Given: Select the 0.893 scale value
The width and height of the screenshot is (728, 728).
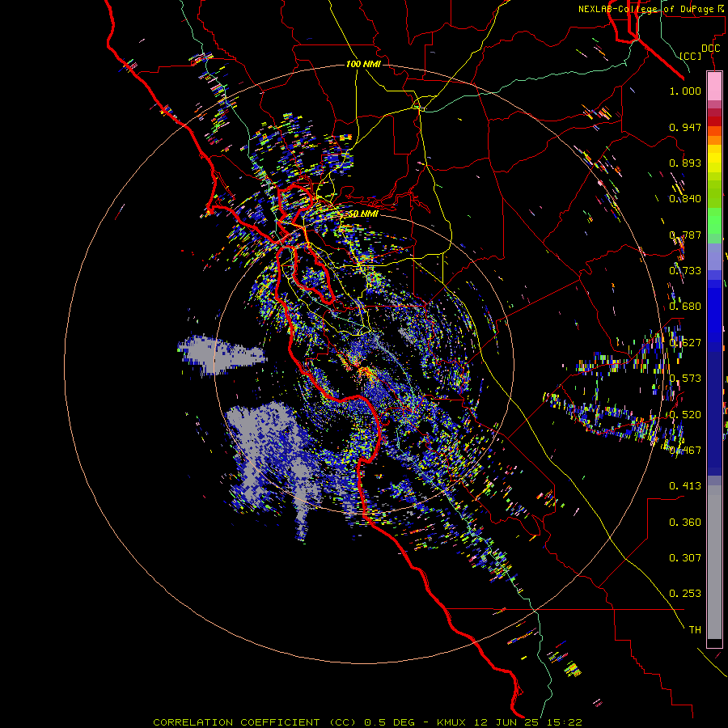Looking at the screenshot, I should pyautogui.click(x=685, y=163).
